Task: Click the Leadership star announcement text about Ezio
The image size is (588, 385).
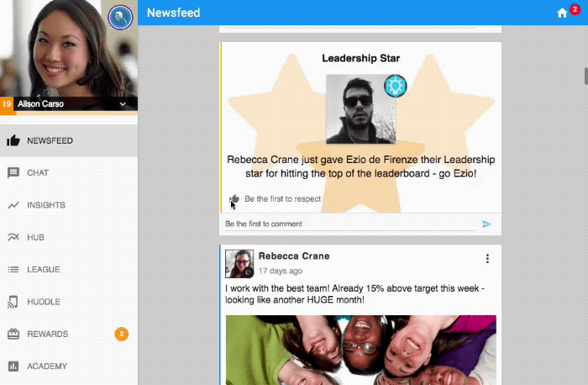Action: (360, 166)
